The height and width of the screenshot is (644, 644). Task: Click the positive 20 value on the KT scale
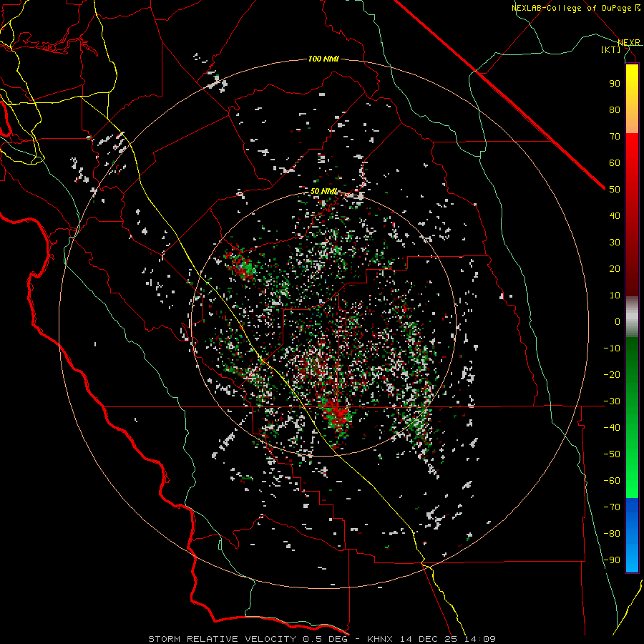point(615,269)
